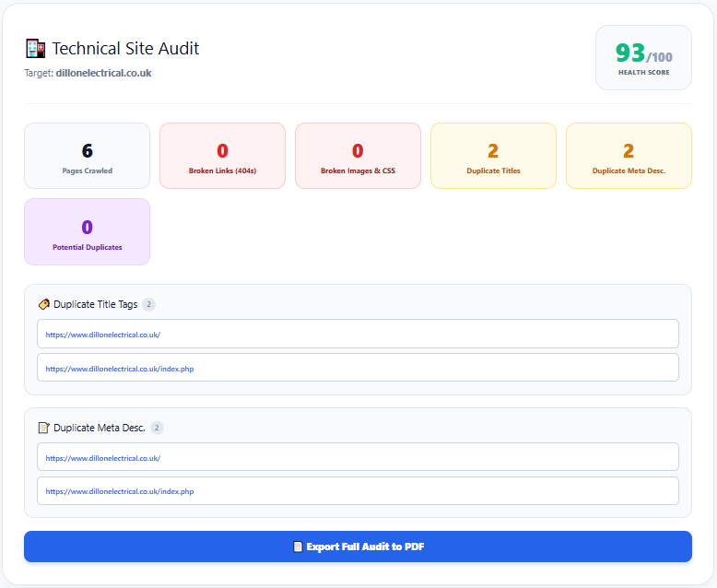Select the Pages Crawled stat card
The image size is (717, 588).
(87, 156)
